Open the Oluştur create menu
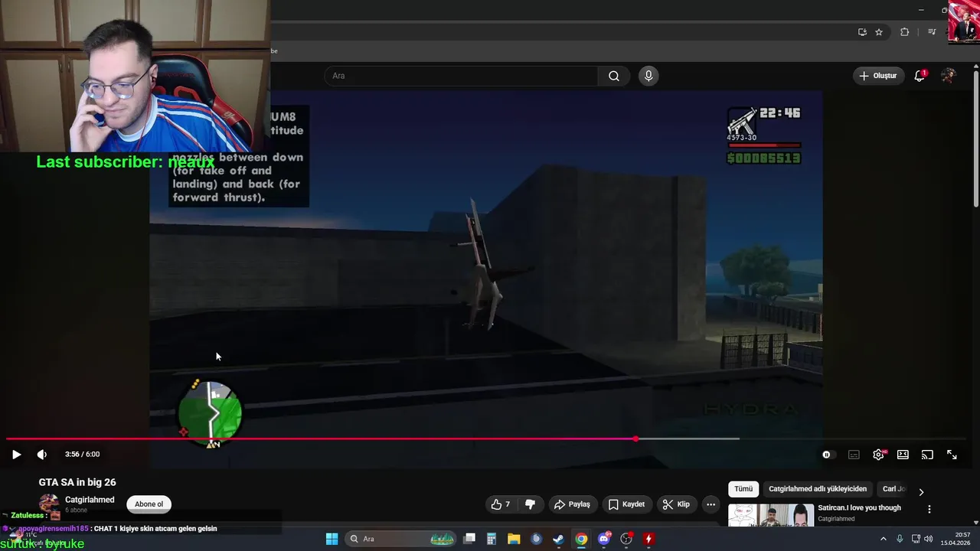 coord(878,76)
